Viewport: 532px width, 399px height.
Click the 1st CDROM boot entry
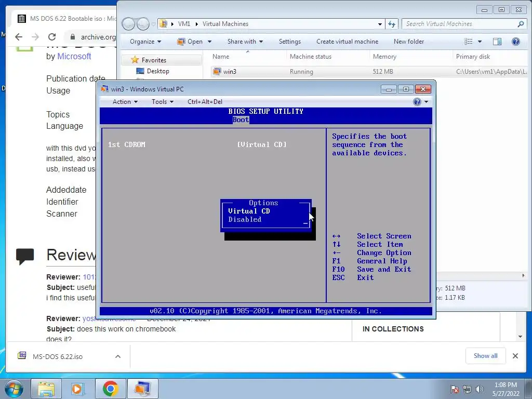pyautogui.click(x=127, y=144)
